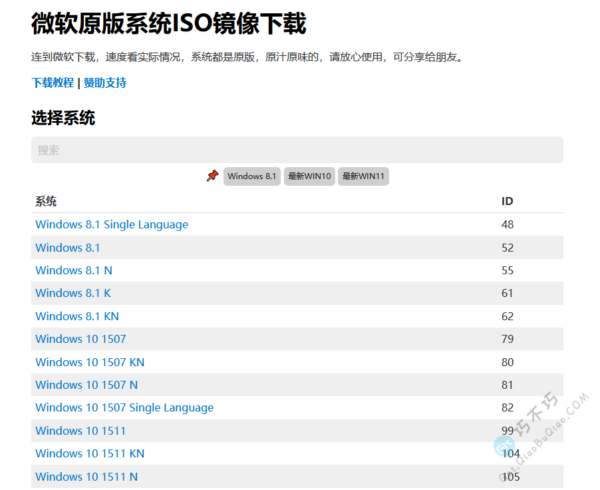The height and width of the screenshot is (490, 600).
Task: Pick Windows 10 1507 Single Language
Action: point(124,408)
